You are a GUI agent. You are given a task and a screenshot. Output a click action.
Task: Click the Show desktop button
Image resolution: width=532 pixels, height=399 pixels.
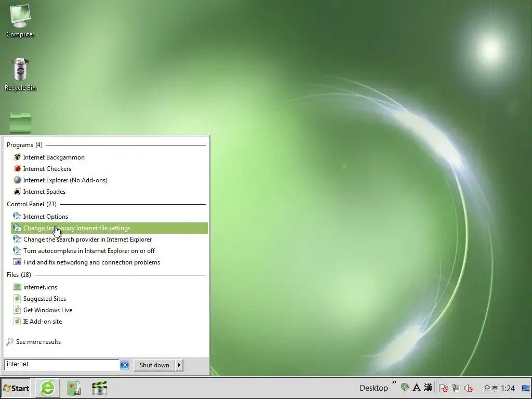point(526,388)
